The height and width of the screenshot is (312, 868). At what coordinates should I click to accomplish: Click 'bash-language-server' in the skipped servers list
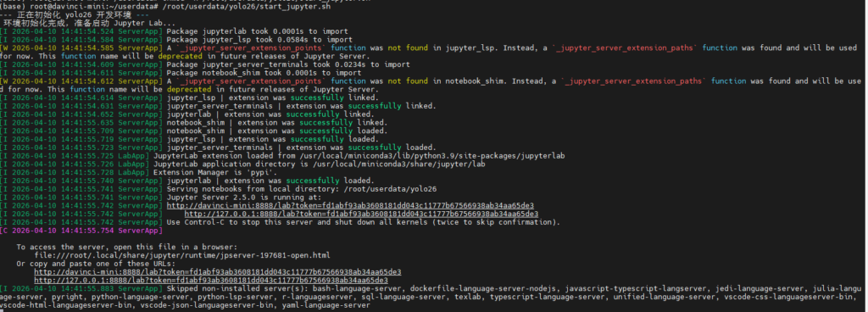(x=356, y=289)
